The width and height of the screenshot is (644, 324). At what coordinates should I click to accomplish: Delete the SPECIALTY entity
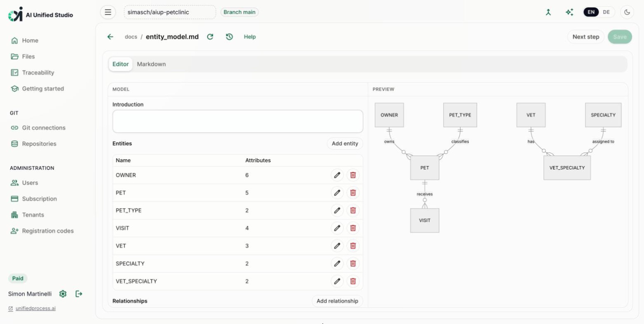tap(353, 263)
